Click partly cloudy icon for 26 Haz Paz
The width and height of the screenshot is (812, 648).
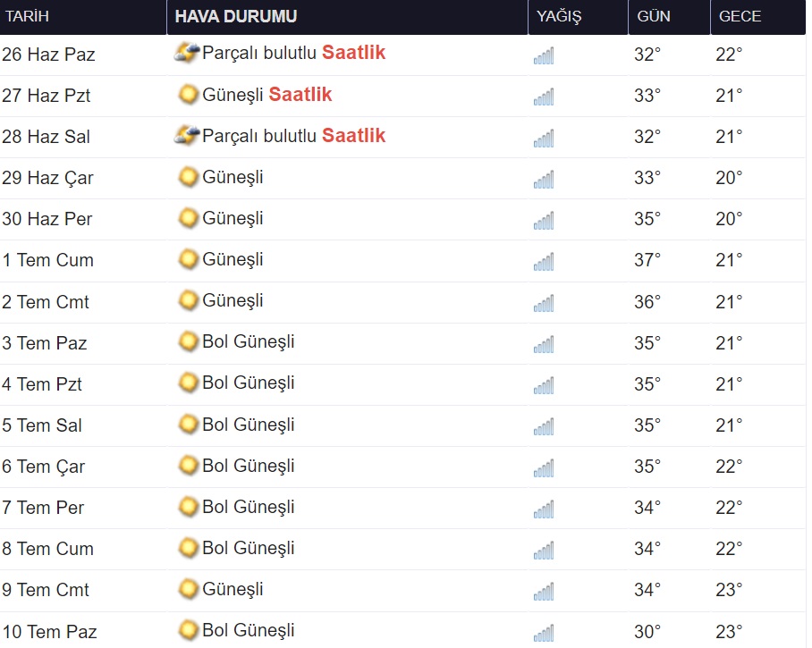[187, 53]
